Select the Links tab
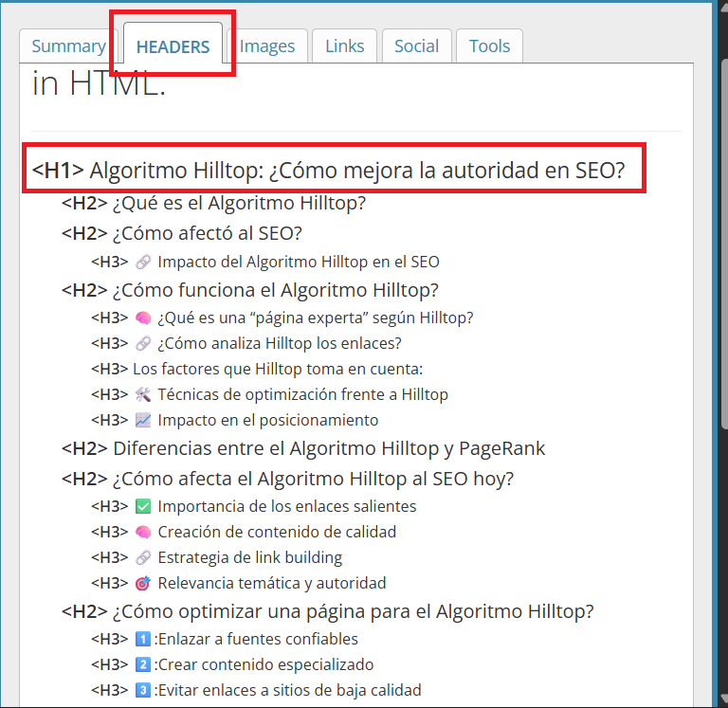Screen dimensions: 728x708 click(345, 45)
